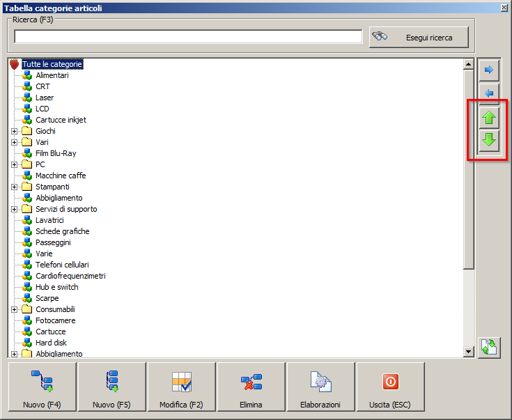Screen dimensions: 512x420
Task: Click Modifica (F2) to edit category
Action: (182, 387)
